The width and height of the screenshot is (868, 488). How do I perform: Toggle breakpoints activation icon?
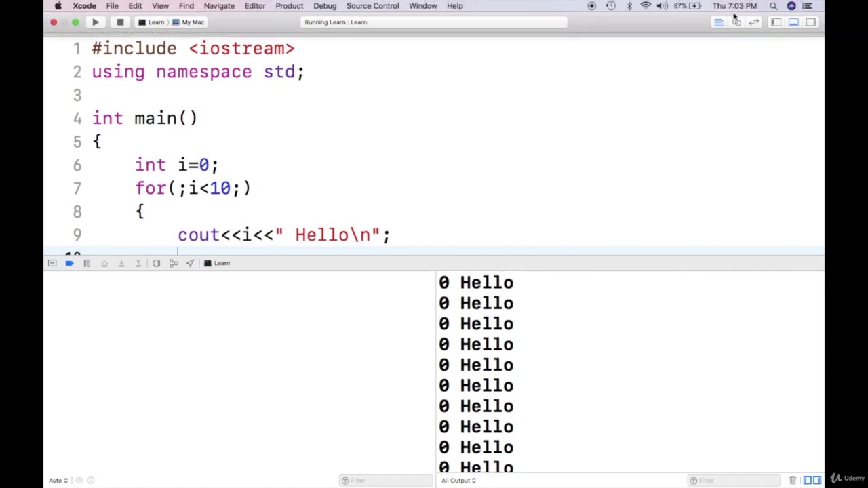click(69, 263)
